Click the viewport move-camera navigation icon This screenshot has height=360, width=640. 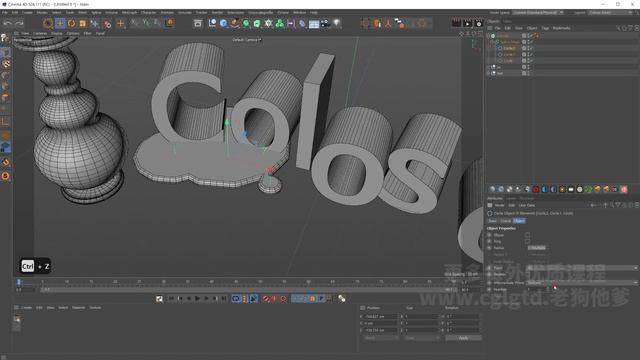click(x=461, y=33)
